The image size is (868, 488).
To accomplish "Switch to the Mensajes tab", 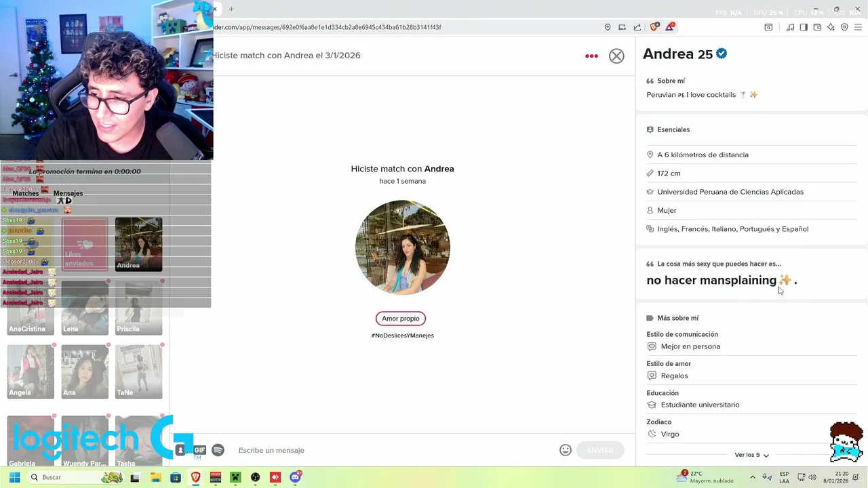I will click(68, 193).
